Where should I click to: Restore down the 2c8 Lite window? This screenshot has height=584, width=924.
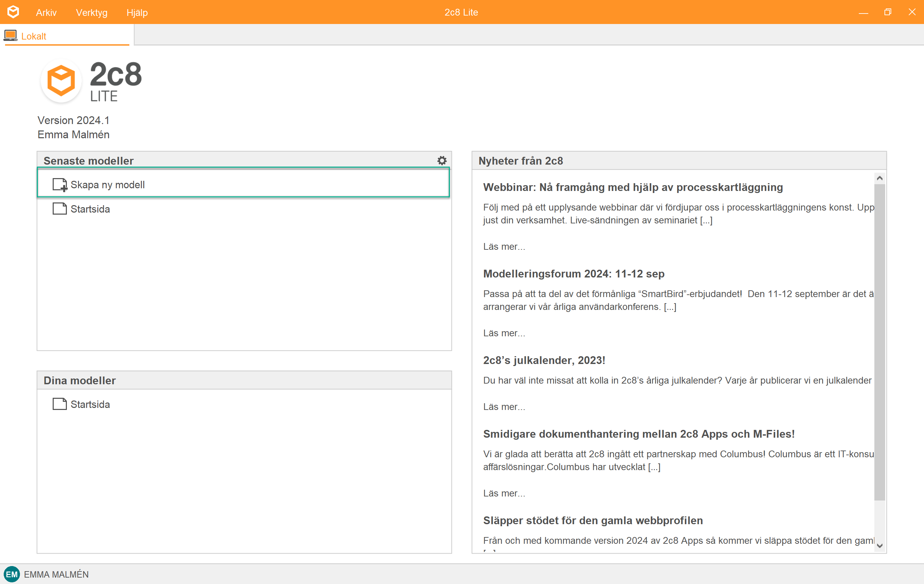click(x=888, y=12)
